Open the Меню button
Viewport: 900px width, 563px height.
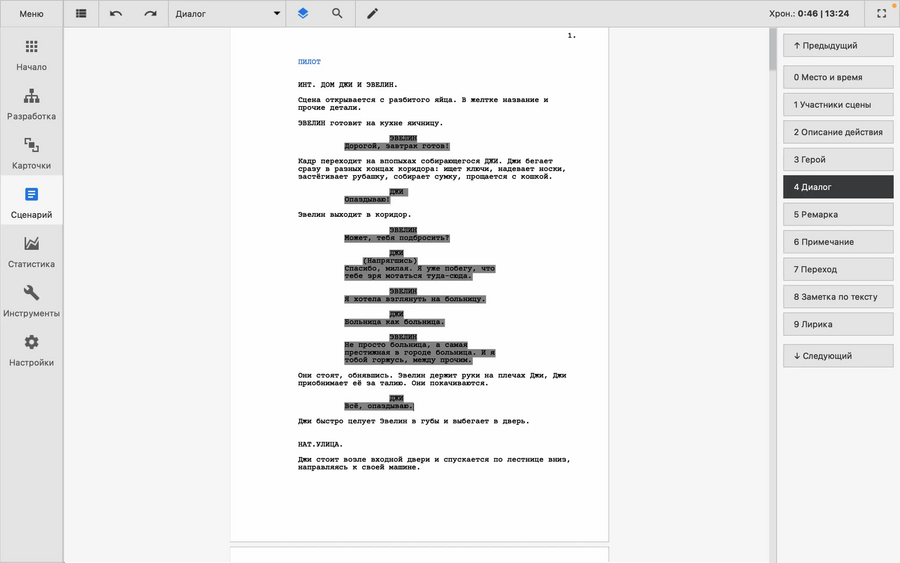31,14
